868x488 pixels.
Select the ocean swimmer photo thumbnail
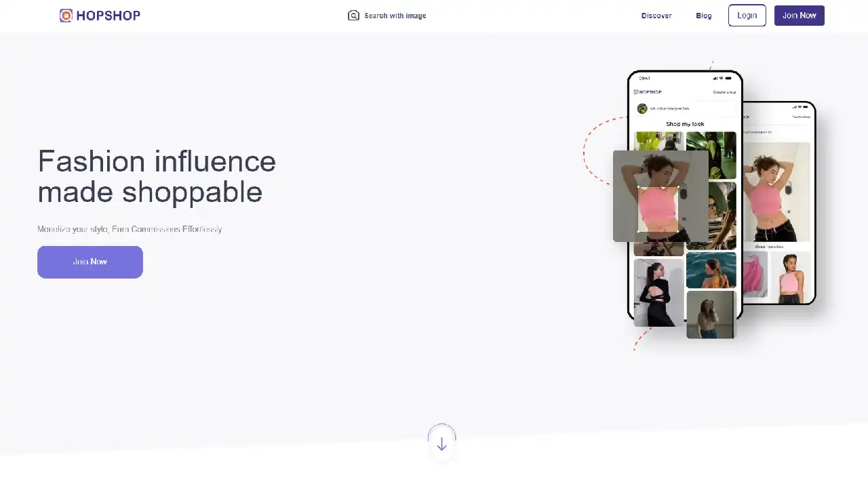coord(711,270)
